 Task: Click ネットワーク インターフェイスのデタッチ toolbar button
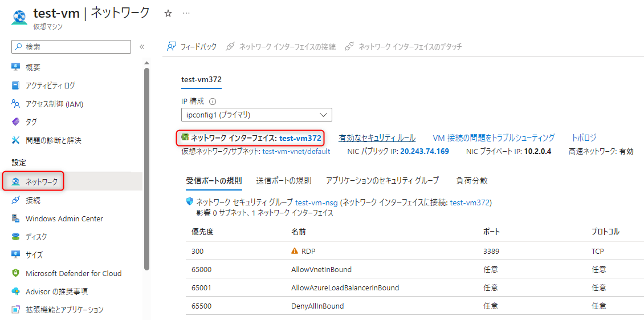403,46
